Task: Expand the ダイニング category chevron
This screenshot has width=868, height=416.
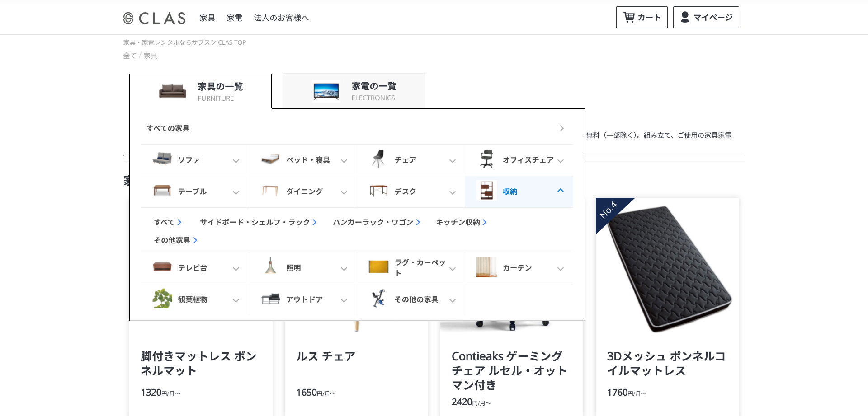Action: (x=344, y=193)
